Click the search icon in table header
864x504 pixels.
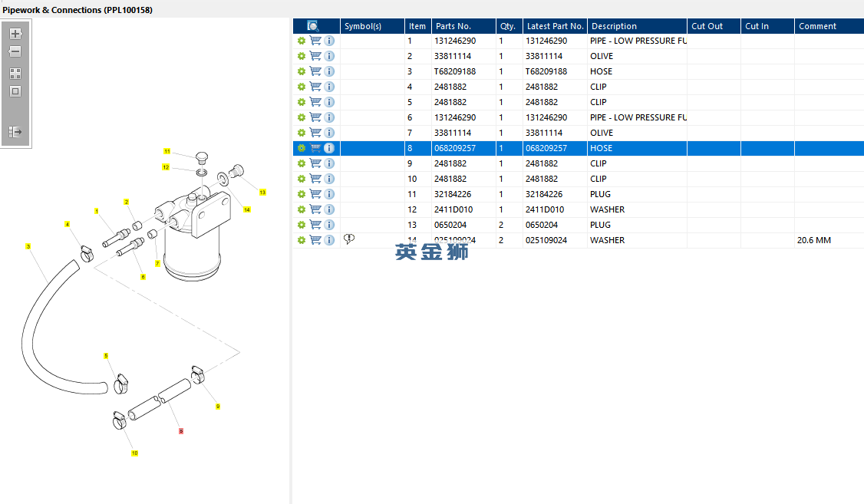coord(313,26)
